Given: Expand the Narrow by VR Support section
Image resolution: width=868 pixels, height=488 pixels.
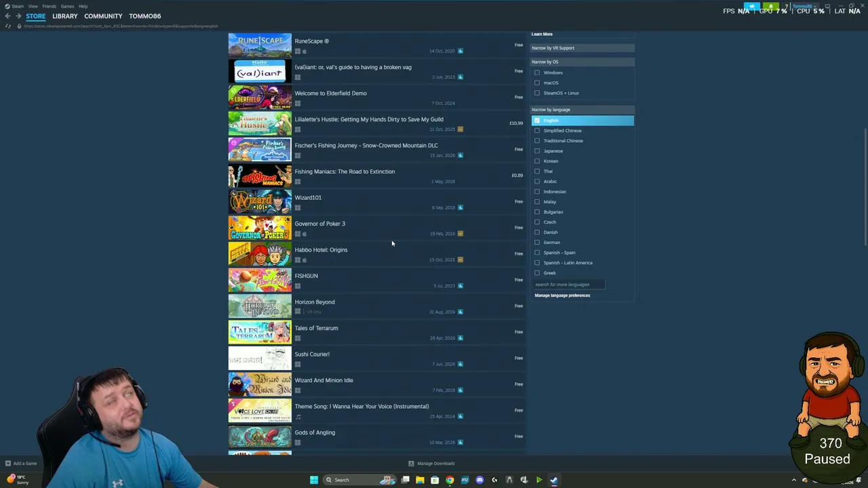Looking at the screenshot, I should coord(583,48).
